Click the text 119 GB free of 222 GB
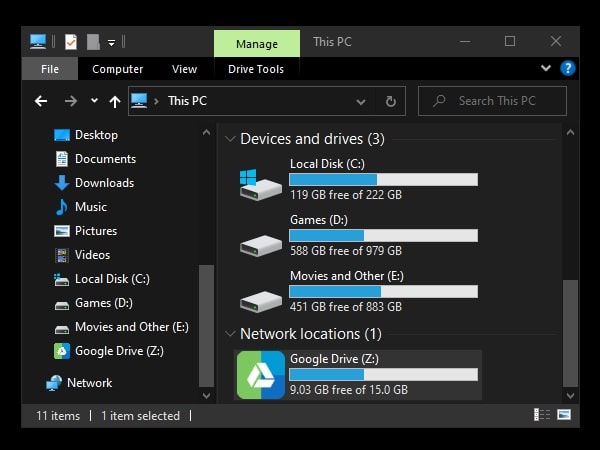 click(x=346, y=195)
